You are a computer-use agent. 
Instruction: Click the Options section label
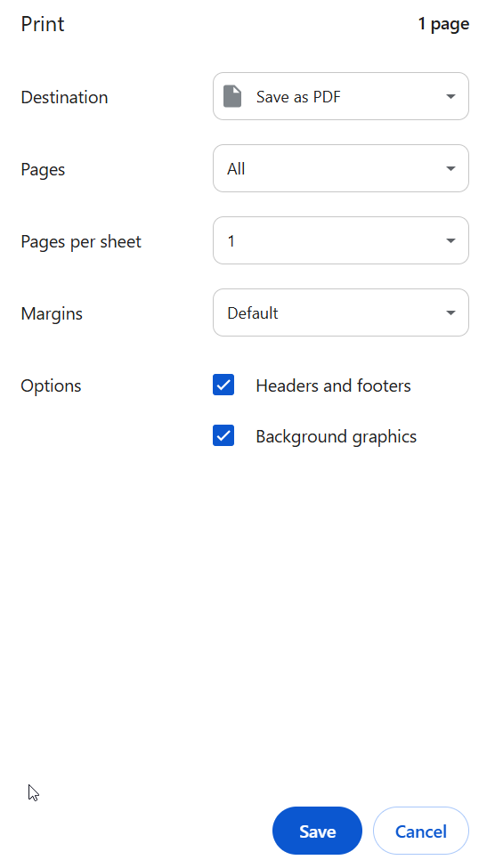(51, 385)
